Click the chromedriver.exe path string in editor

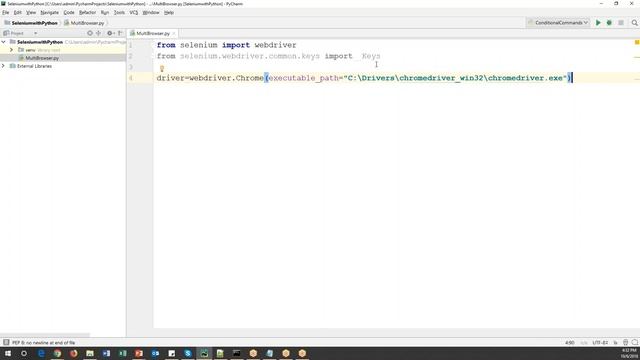(x=456, y=78)
